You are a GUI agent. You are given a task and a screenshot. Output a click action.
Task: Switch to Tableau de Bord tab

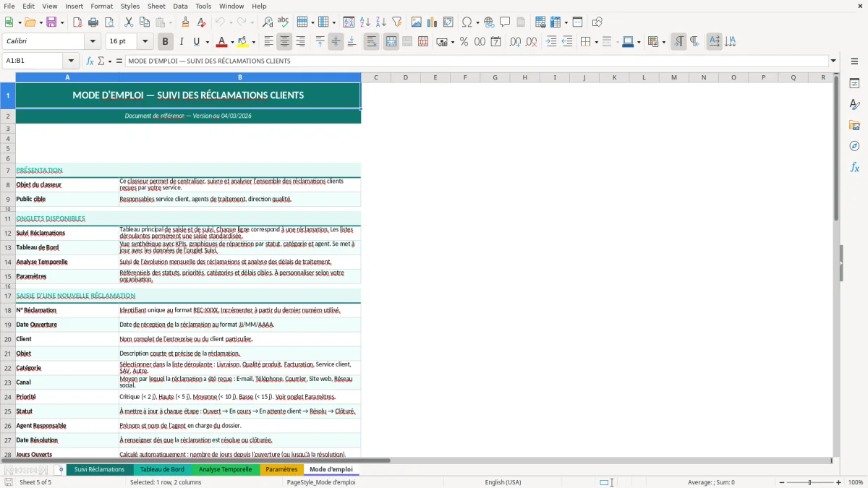pos(162,469)
